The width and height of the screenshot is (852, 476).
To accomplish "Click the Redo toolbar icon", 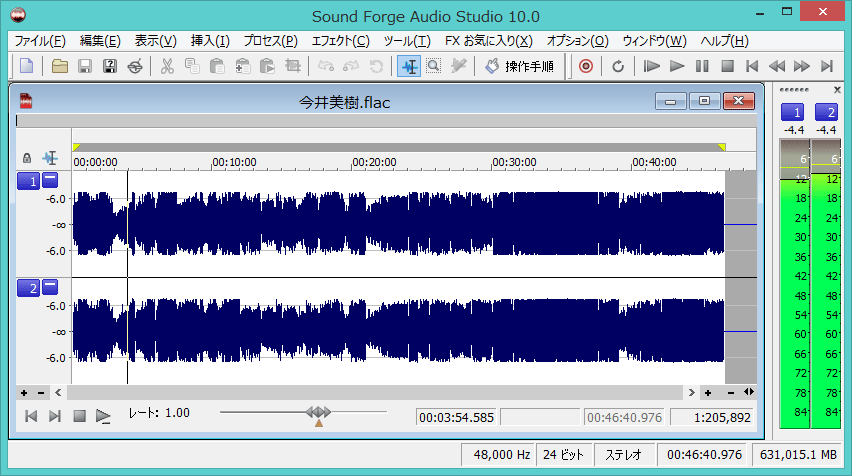I will click(x=351, y=66).
